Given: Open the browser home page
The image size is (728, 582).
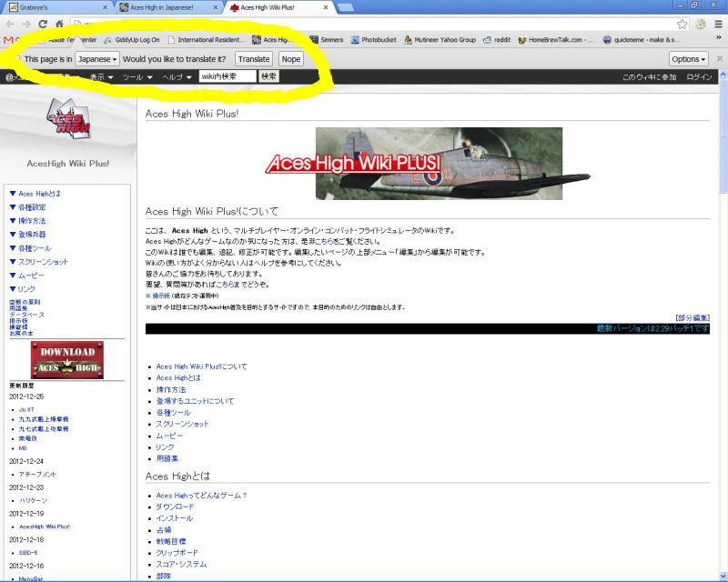Looking at the screenshot, I should click(x=59, y=24).
